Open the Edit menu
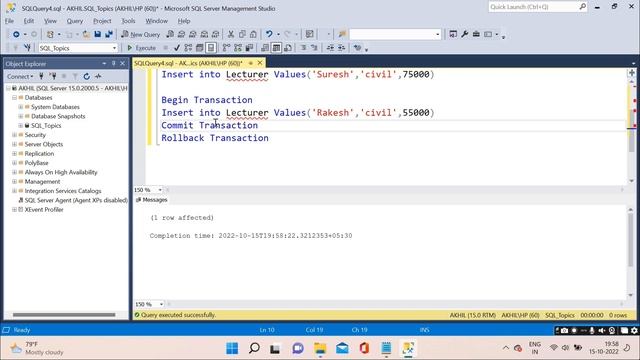 coord(29,21)
